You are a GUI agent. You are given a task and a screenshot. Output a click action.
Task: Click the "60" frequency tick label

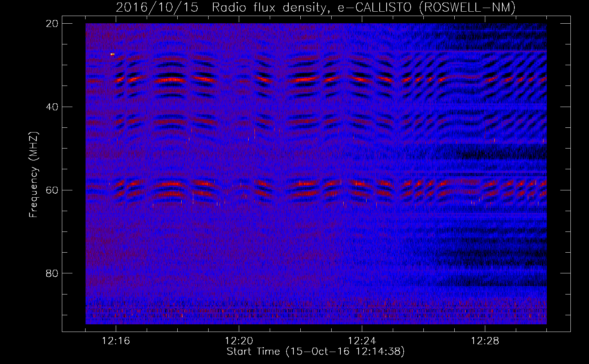[x=52, y=190]
